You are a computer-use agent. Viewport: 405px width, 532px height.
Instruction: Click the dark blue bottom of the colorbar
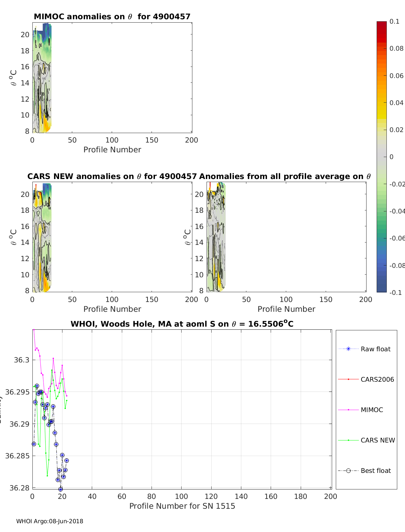tap(381, 289)
